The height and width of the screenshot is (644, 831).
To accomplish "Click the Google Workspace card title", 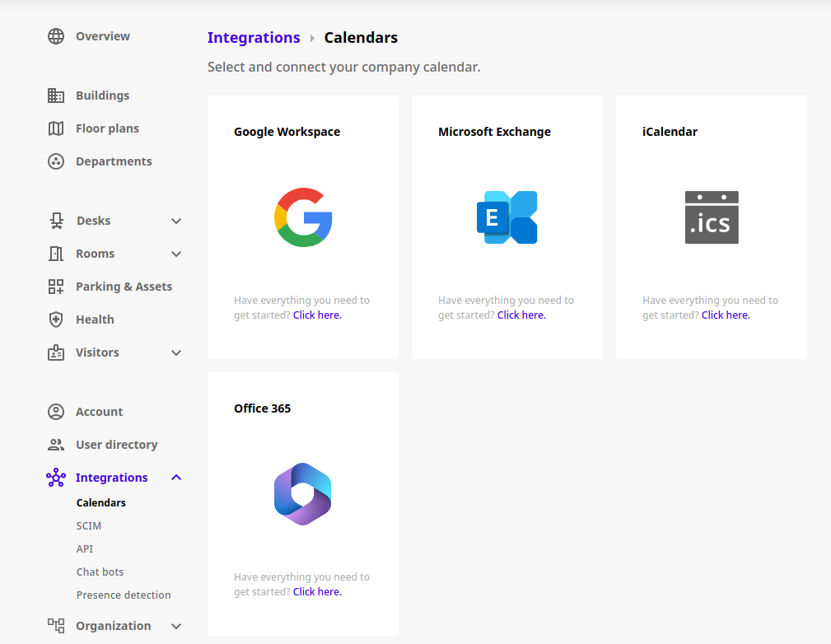I will tap(287, 132).
